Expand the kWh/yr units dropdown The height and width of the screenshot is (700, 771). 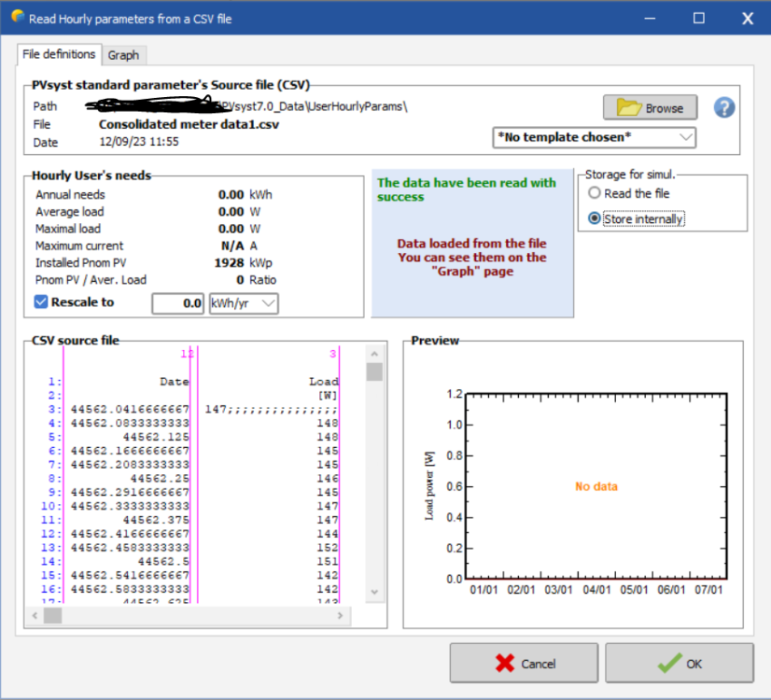pos(244,303)
